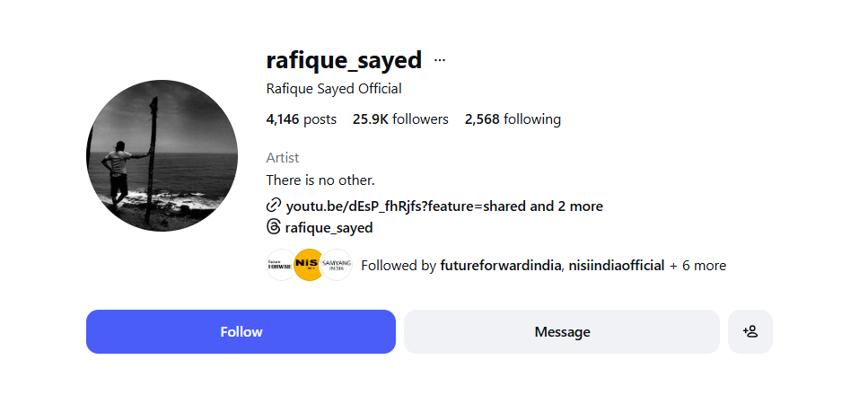Click the Future Forward follower avatar

(281, 265)
